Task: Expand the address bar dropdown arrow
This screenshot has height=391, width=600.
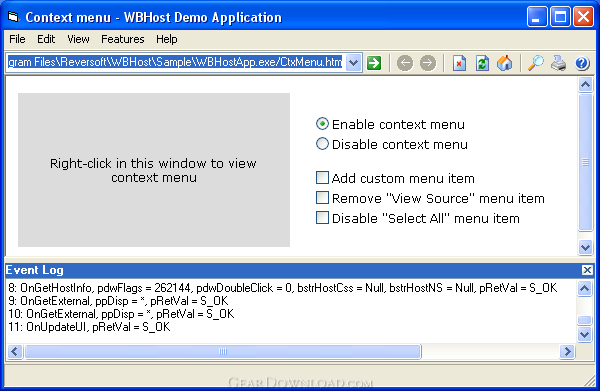Action: 354,63
